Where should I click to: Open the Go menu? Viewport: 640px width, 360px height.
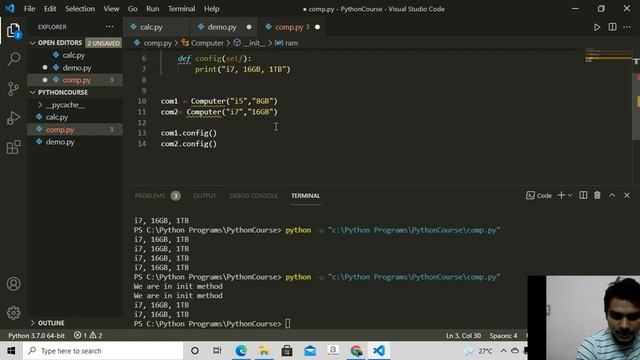pos(133,9)
